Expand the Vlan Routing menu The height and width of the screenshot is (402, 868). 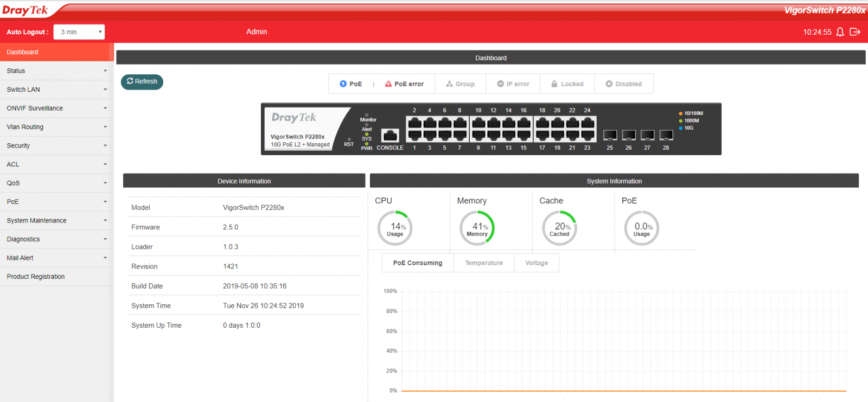pyautogui.click(x=56, y=127)
